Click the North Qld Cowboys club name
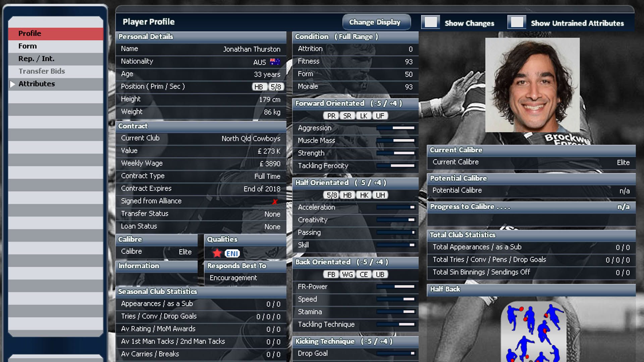Viewport: 644px width, 362px height. click(251, 138)
